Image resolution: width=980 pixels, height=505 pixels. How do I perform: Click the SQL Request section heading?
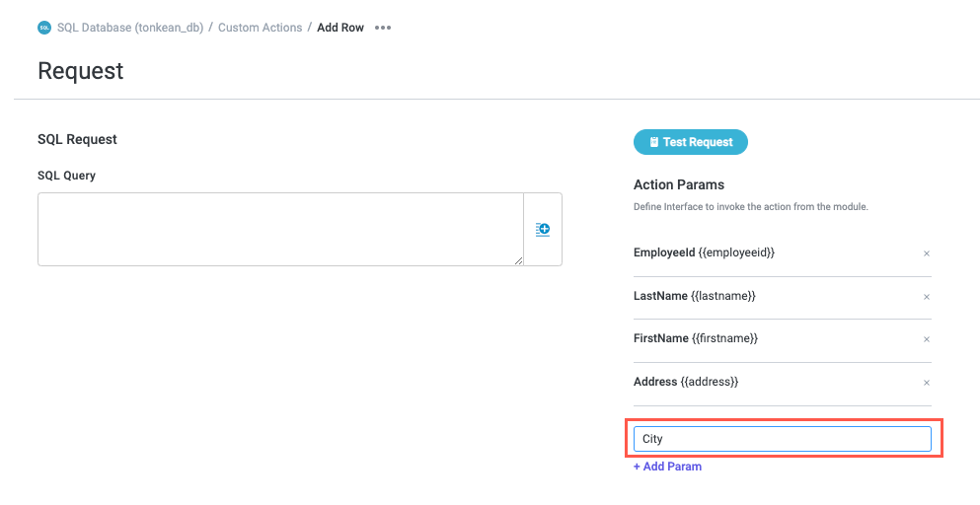[x=78, y=139]
